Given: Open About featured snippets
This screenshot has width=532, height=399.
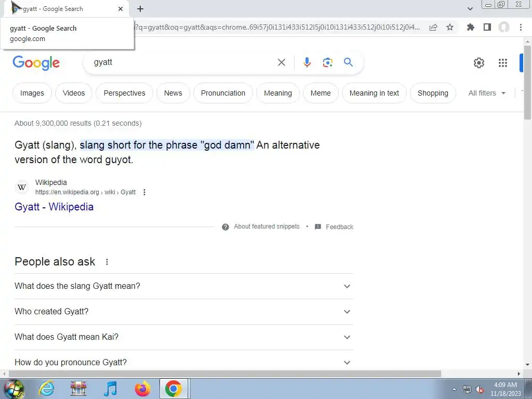Looking at the screenshot, I should pos(267,227).
